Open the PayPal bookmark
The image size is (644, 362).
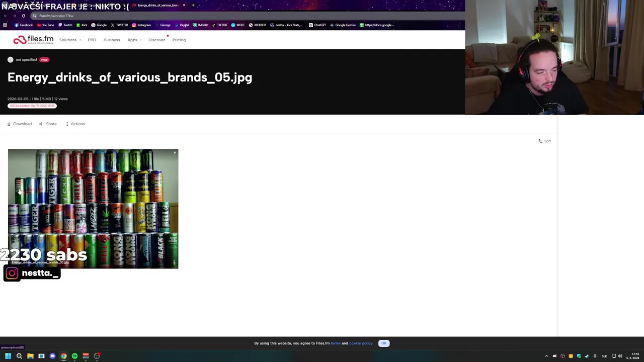(182, 25)
